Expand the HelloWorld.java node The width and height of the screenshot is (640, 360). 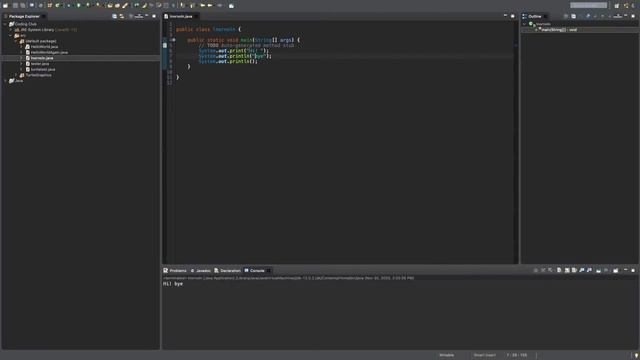point(22,47)
